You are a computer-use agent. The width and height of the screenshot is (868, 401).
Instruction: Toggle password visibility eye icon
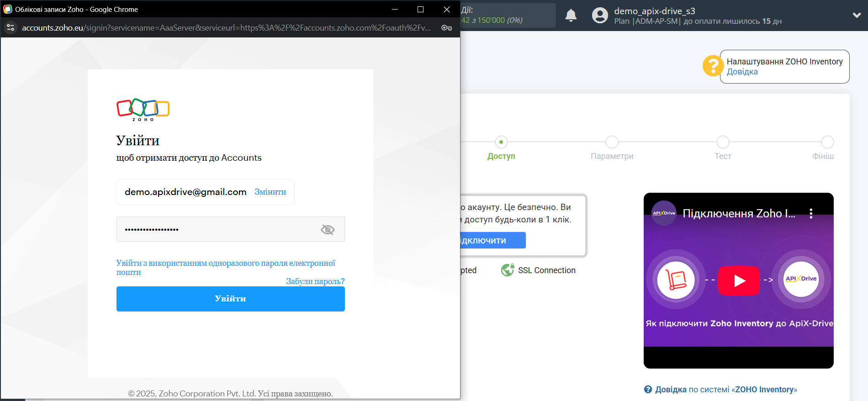coord(328,229)
